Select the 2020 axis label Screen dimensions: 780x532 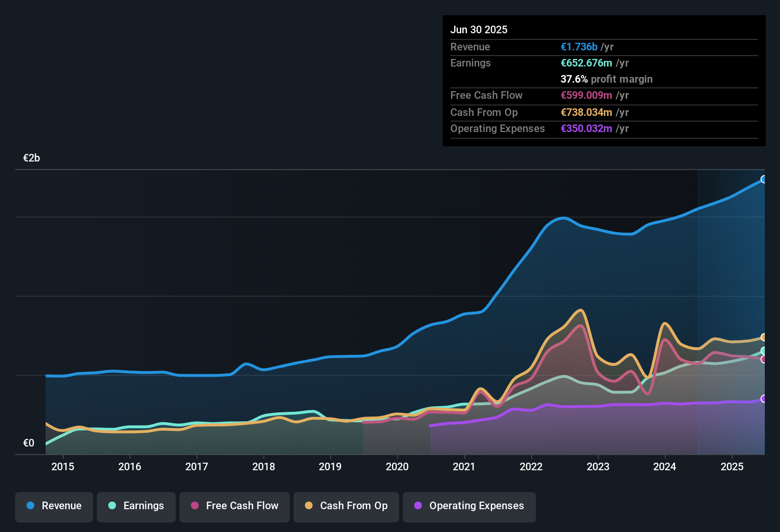pyautogui.click(x=397, y=466)
